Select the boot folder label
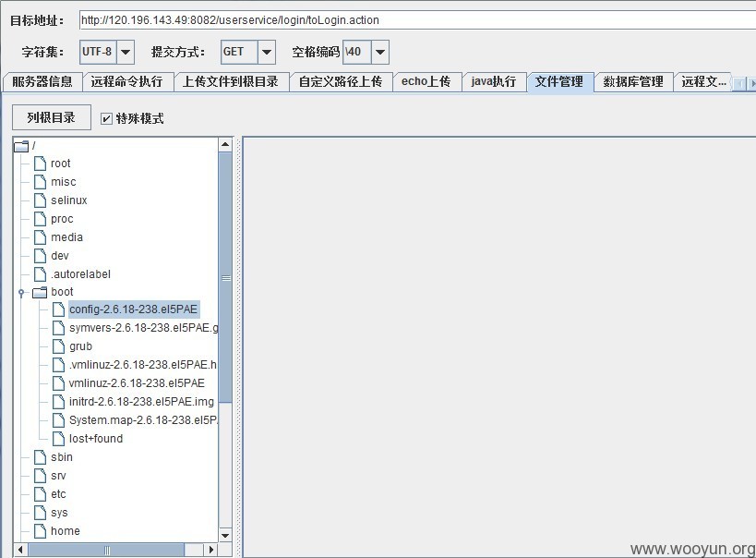Image resolution: width=756 pixels, height=558 pixels. pos(62,292)
